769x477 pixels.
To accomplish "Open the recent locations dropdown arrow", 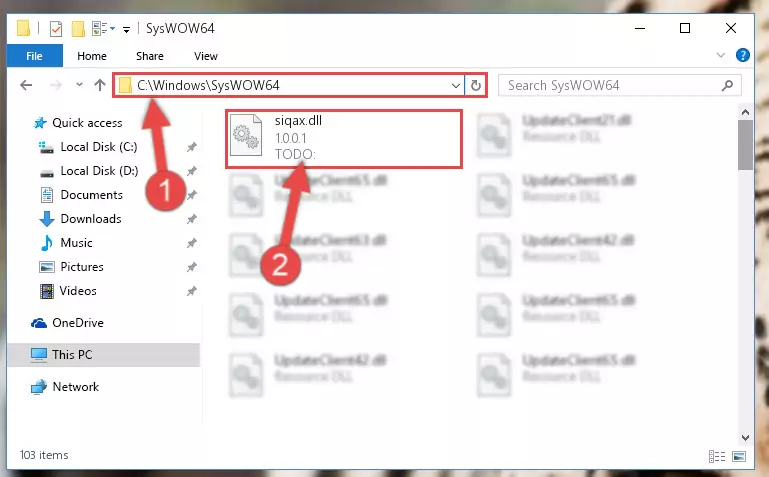I will [x=79, y=85].
